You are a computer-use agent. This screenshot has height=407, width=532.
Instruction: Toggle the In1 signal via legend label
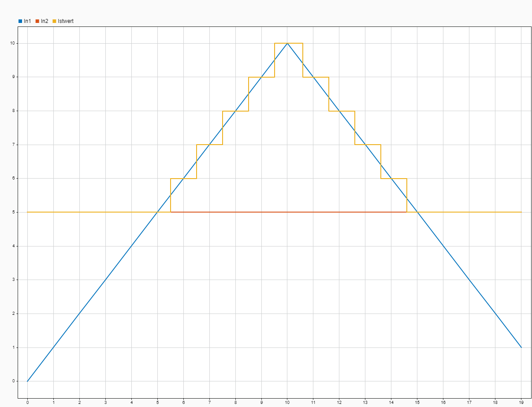[27, 21]
